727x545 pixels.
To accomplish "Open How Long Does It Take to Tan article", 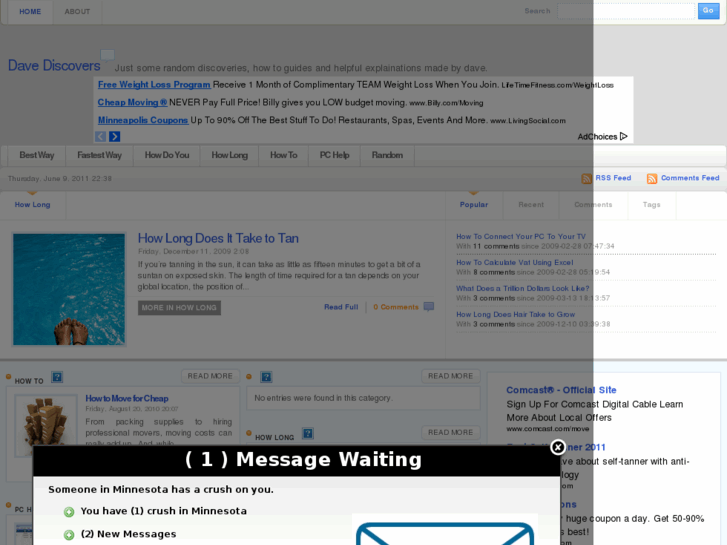I will [218, 238].
